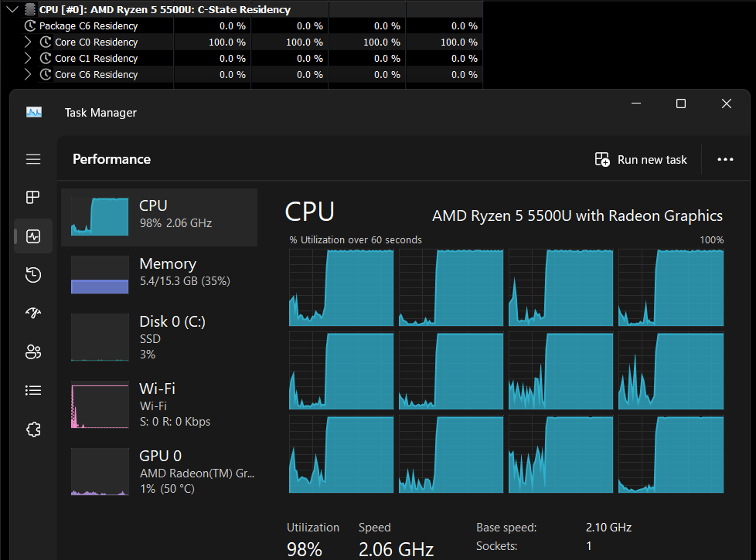Select the Performance page icon in sidebar
Viewport: 756px width, 560px height.
pyautogui.click(x=33, y=236)
